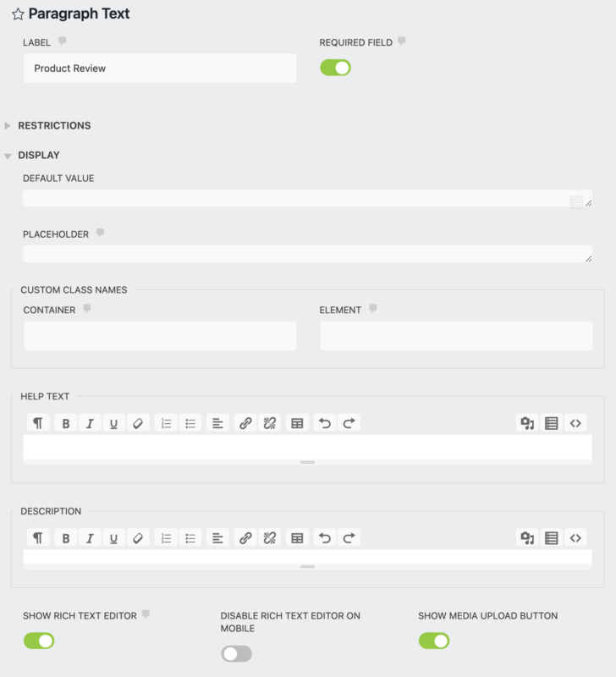
Task: Insert an ordered list in Help Text
Action: point(166,422)
